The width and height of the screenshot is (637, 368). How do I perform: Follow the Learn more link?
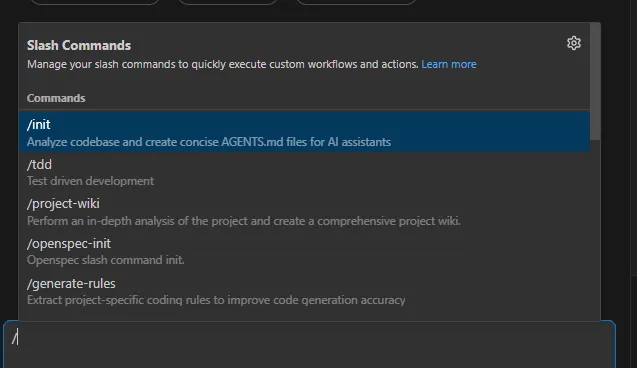coord(448,64)
